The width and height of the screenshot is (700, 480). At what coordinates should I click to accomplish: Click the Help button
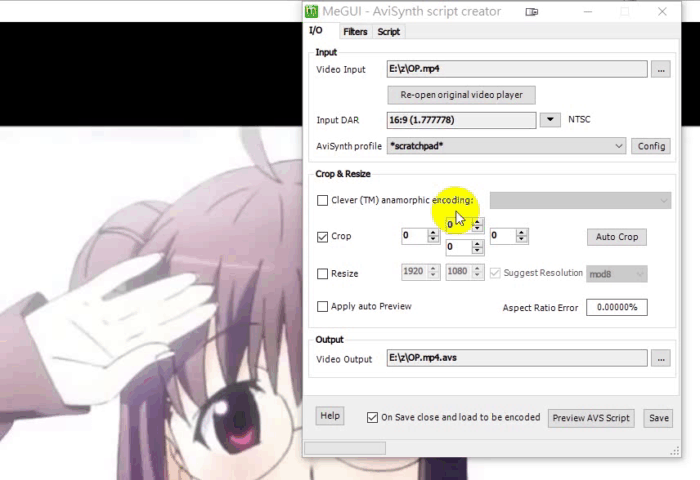pos(330,416)
